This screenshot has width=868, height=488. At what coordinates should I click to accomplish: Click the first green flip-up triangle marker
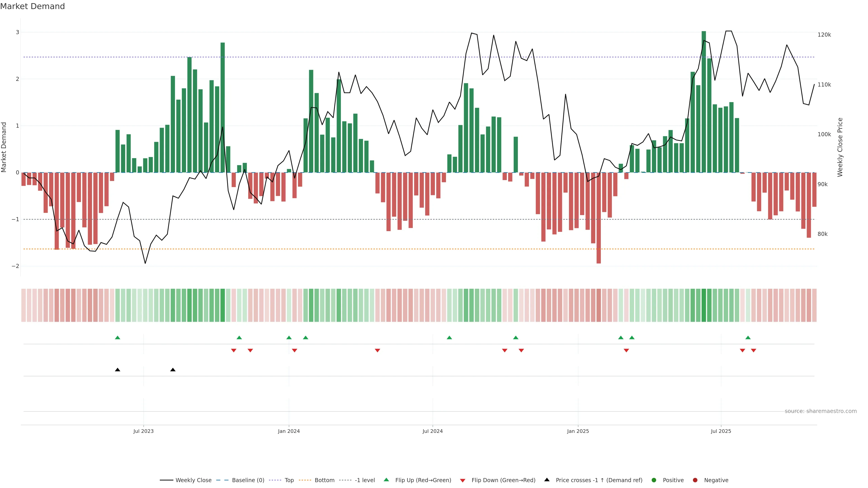point(118,338)
